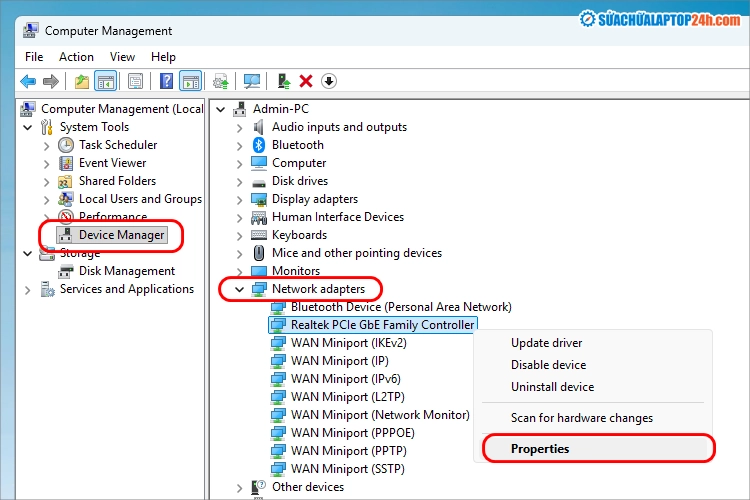Click the update driver toolbar icon
Image resolution: width=750 pixels, height=500 pixels.
pos(284,81)
